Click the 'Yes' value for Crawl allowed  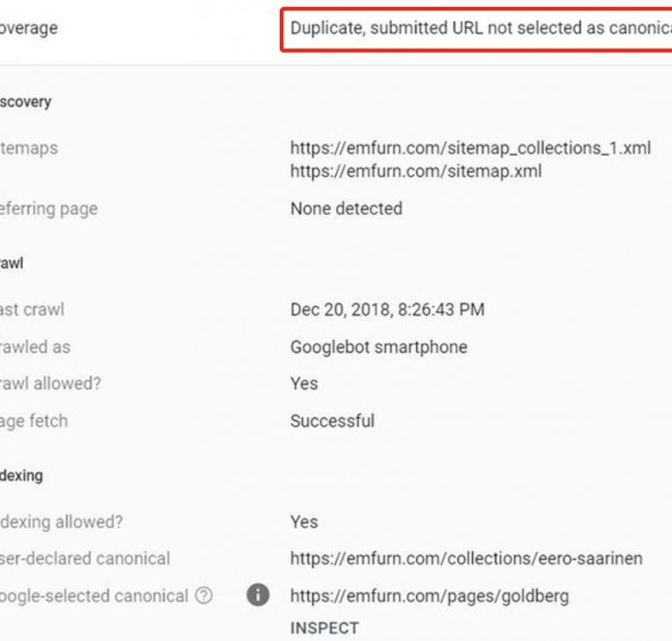pyautogui.click(x=304, y=384)
